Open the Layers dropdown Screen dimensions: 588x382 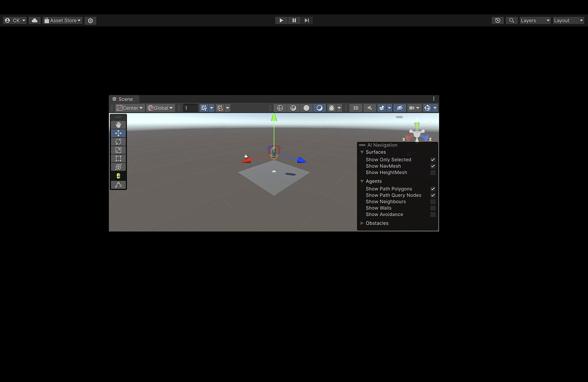click(534, 20)
